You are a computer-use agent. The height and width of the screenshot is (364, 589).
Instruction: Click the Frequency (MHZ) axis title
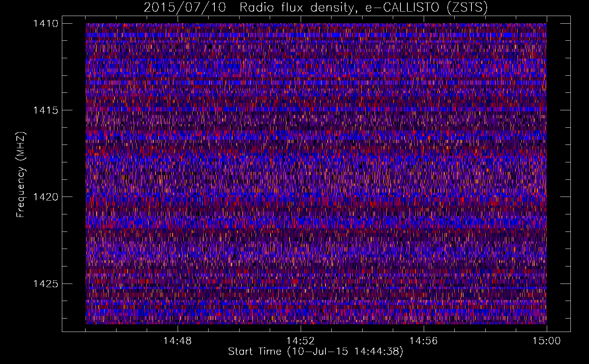tap(21, 174)
